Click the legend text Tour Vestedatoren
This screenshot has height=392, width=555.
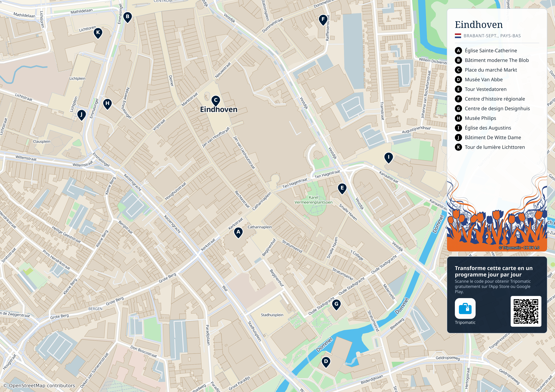click(x=485, y=89)
